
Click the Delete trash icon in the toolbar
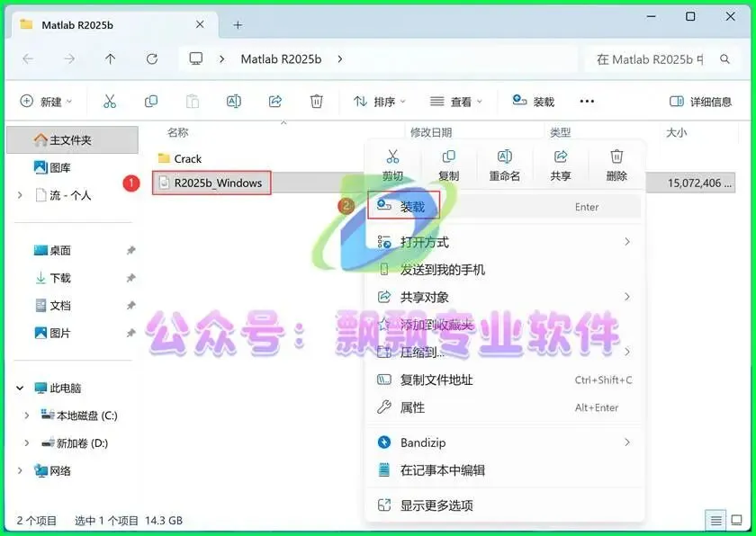pyautogui.click(x=316, y=101)
